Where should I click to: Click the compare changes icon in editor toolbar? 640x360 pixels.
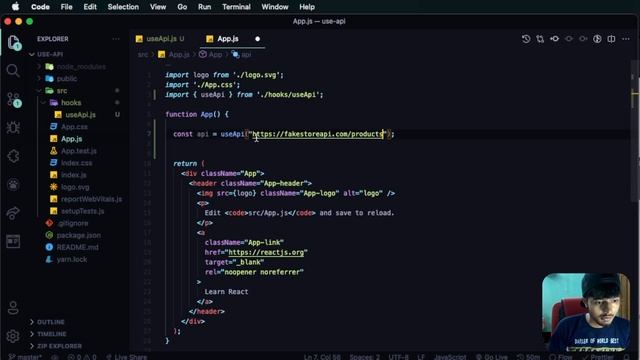(540, 39)
